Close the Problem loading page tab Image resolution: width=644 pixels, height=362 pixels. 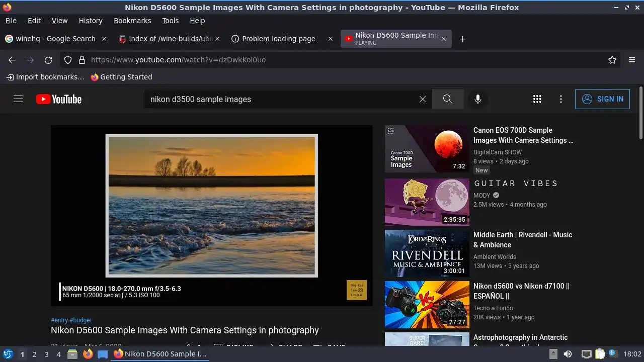(331, 39)
